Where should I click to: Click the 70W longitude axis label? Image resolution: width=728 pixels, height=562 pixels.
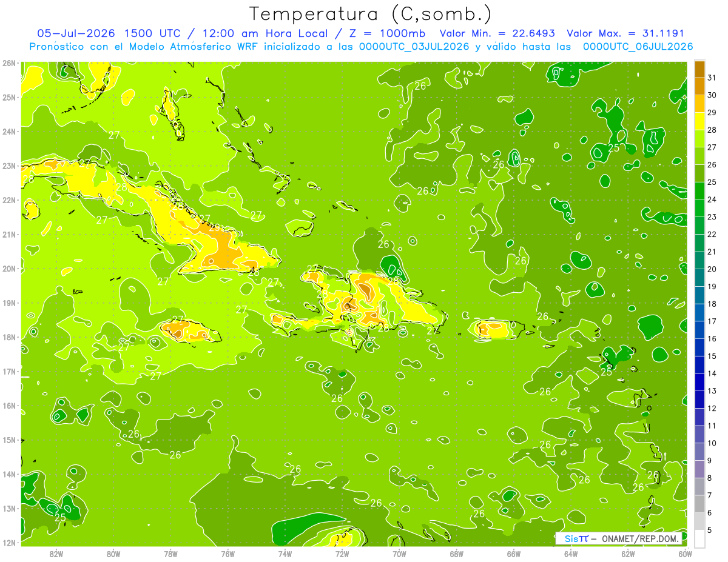click(399, 554)
